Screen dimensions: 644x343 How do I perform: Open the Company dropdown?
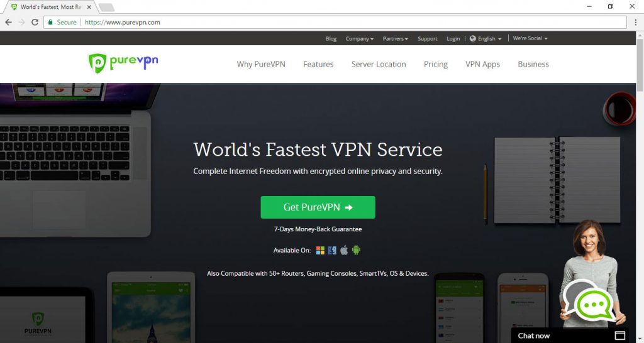359,38
